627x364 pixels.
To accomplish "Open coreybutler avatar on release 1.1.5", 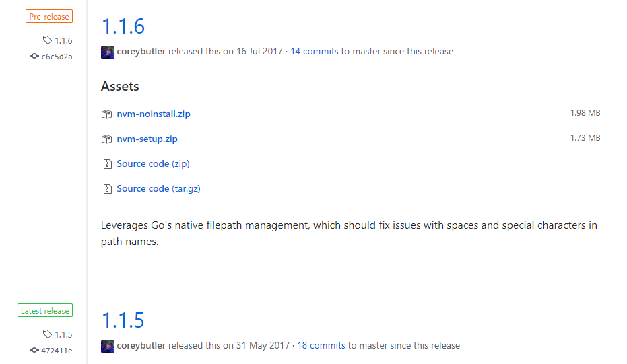I will (x=108, y=347).
